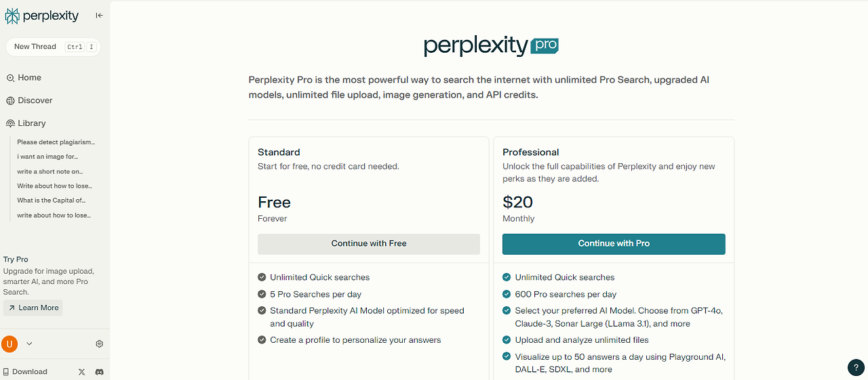
Task: Open 'Please detect plagiarism' thread
Action: (56, 142)
